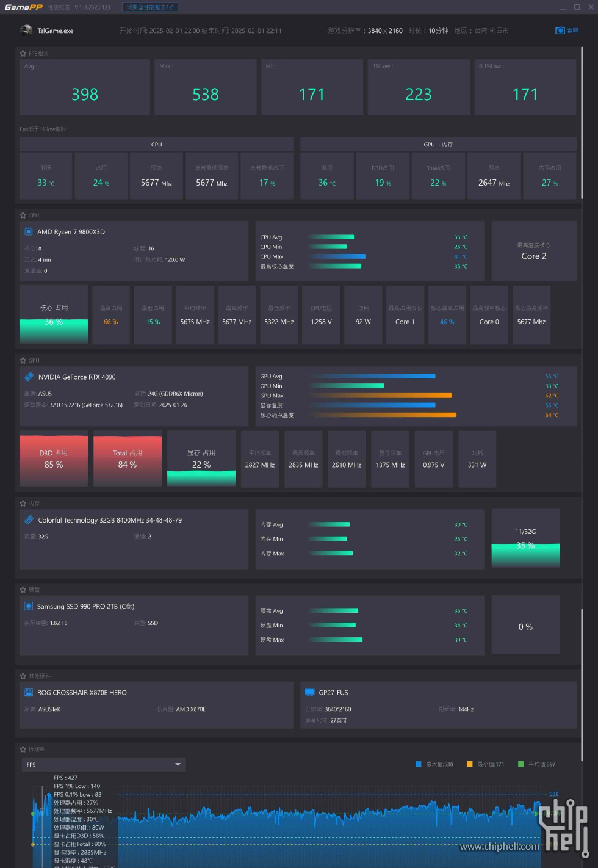This screenshot has width=598, height=868.
Task: Click the drive icon beside Samsung SSD 990 PRO
Action: (29, 606)
